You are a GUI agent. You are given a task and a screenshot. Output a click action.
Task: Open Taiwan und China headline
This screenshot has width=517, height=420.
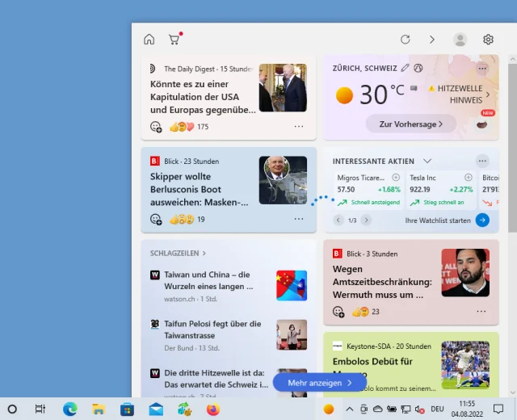coord(208,280)
